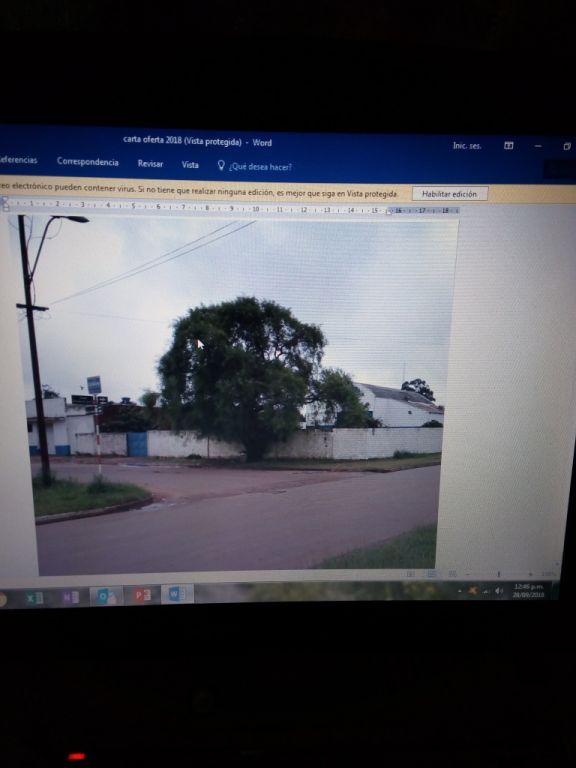Switch to Read Mode view in status bar
The image size is (576, 768).
pos(410,574)
